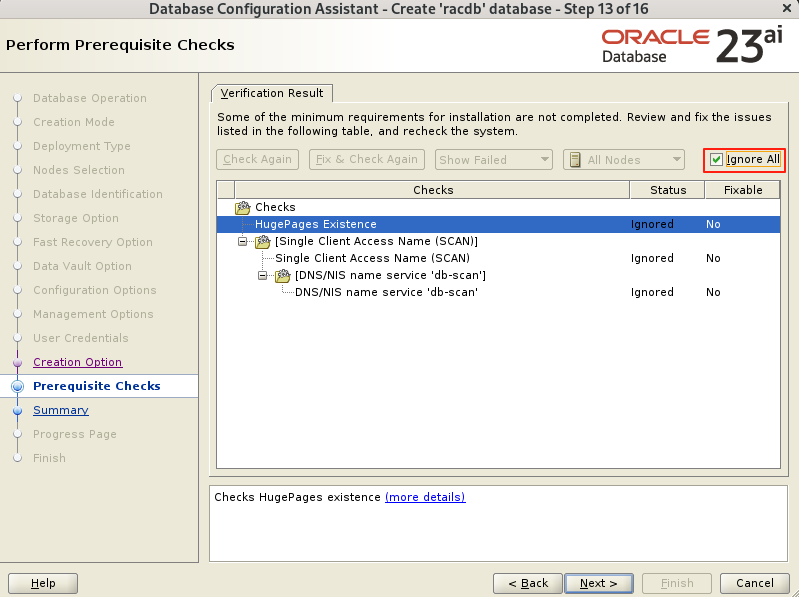Image resolution: width=799 pixels, height=597 pixels.
Task: Click the 'Checks HugePages existence' description text
Action: [297, 497]
